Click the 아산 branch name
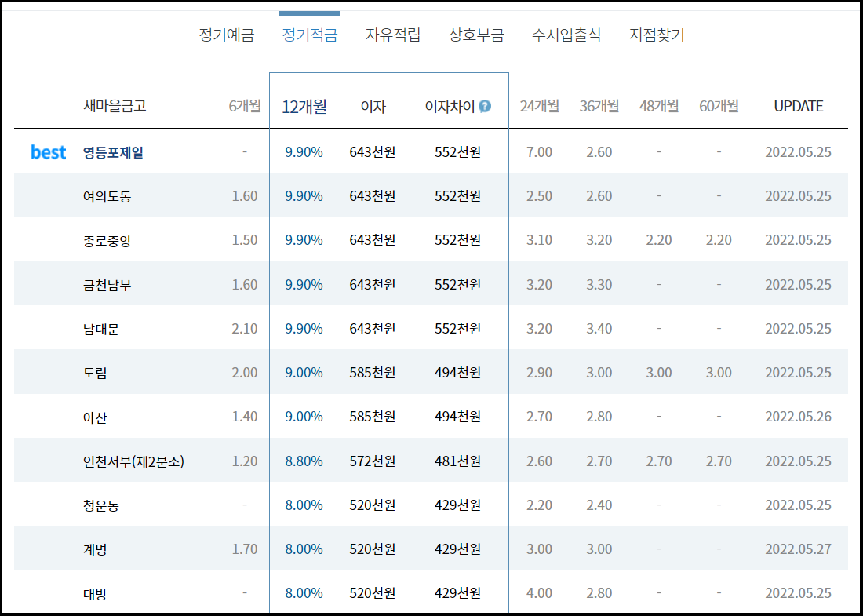863x616 pixels. [95, 417]
